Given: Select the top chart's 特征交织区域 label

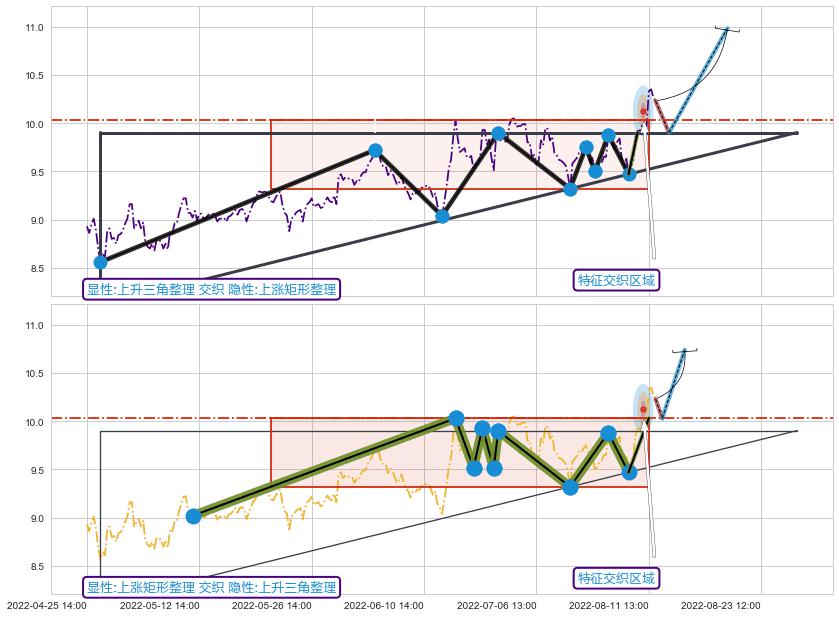Looking at the screenshot, I should pos(617,280).
